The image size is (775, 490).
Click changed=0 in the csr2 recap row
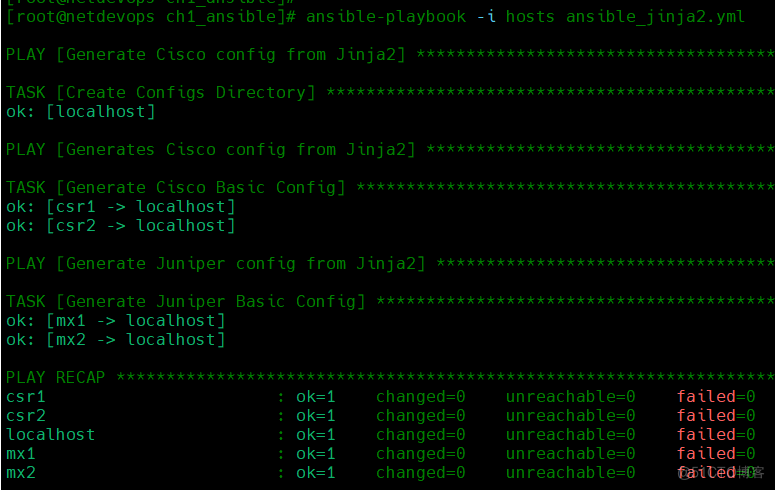point(420,416)
